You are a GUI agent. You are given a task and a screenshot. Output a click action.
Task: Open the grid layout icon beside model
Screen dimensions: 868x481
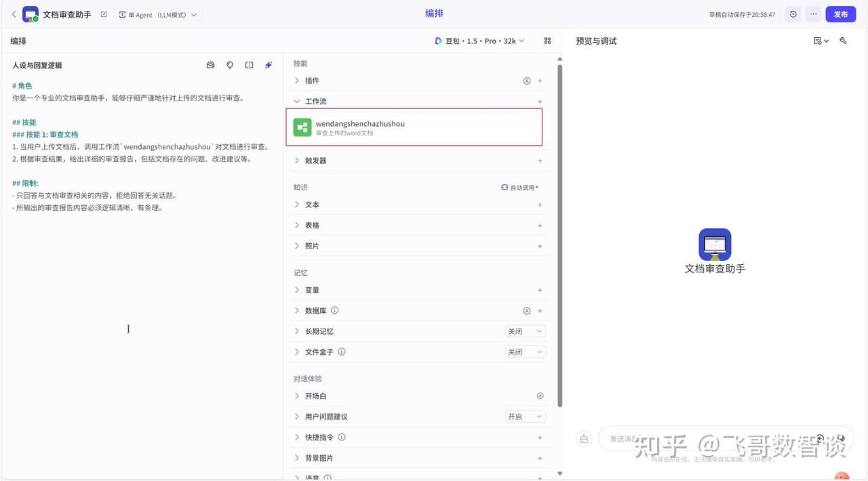point(547,41)
